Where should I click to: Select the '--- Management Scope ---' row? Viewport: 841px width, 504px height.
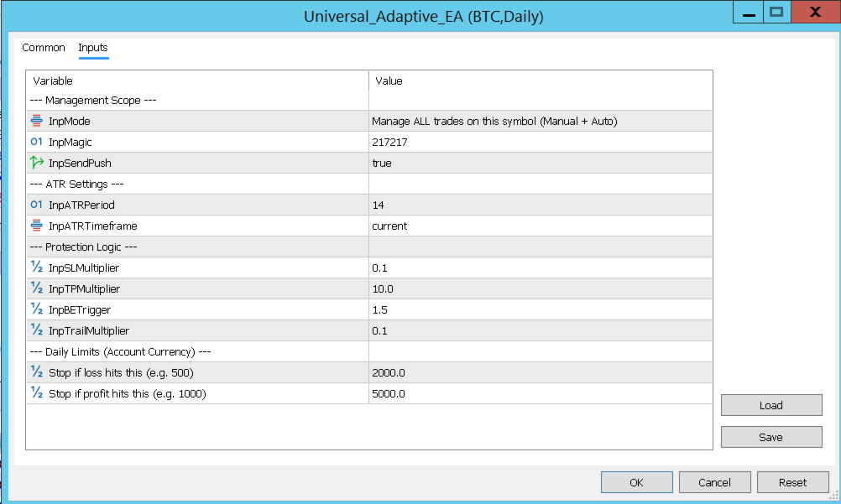pos(369,101)
